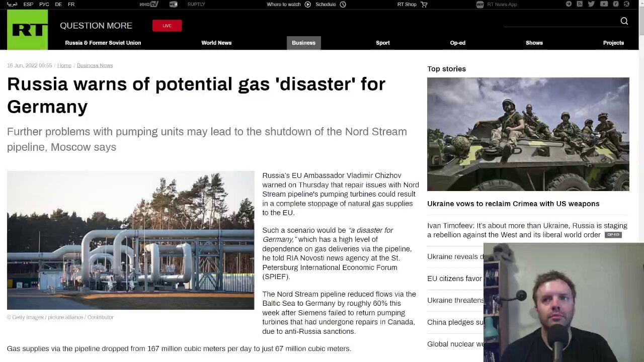Click the QUESTION MORE slogan
Viewport: 644px width, 362px height.
point(96,26)
